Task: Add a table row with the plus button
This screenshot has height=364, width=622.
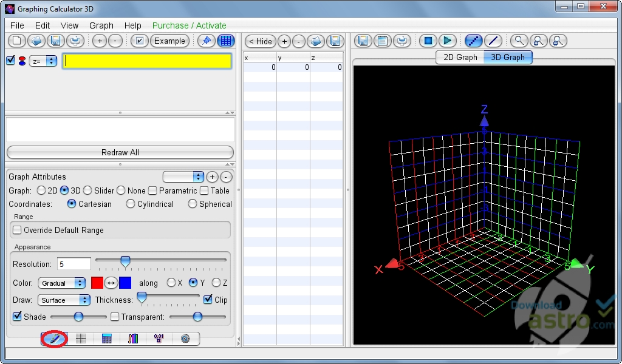Action: click(284, 41)
